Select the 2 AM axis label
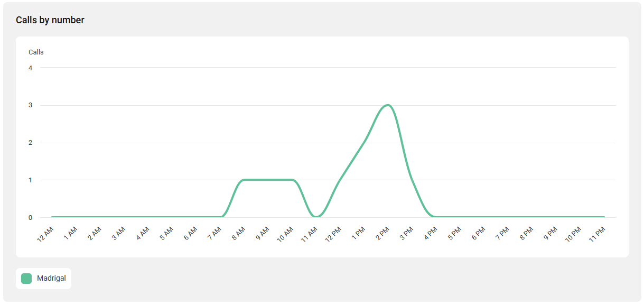Image resolution: width=644 pixels, height=305 pixels. [94, 233]
